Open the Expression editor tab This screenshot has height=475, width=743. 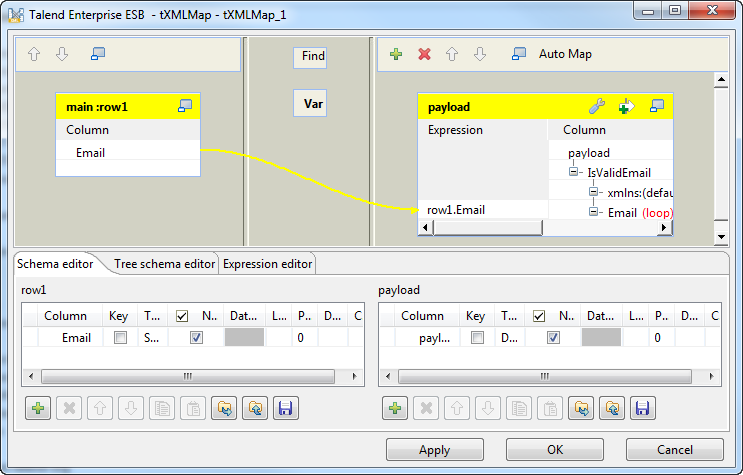click(x=268, y=264)
